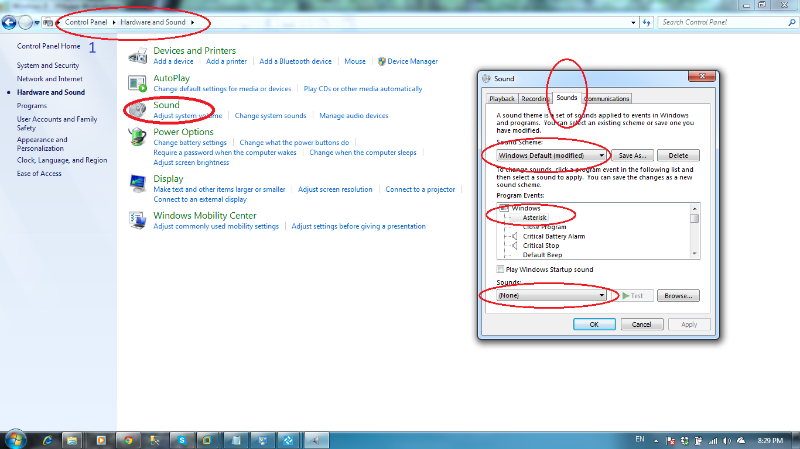Screen dimensions: 800x449
Task: Open the orange square taskbar application
Action: (207, 440)
